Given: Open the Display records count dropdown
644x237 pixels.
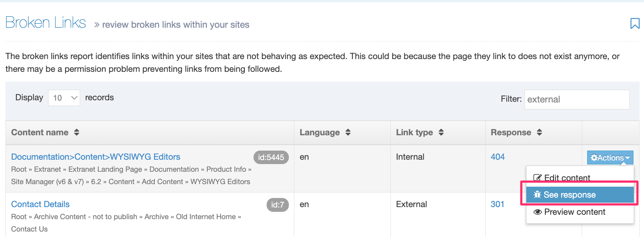Looking at the screenshot, I should pos(64,98).
